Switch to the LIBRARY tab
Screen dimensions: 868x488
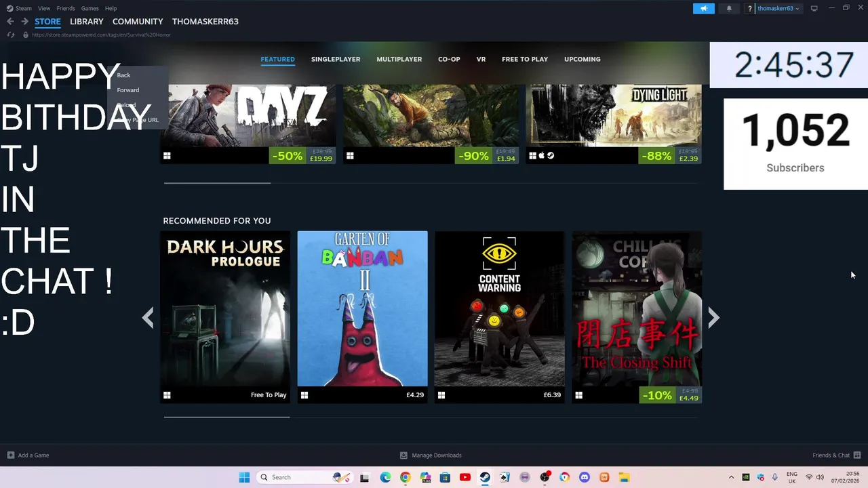coord(87,22)
